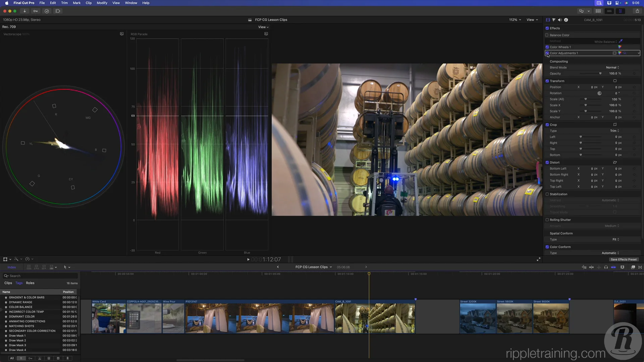Image resolution: width=644 pixels, height=362 pixels.
Task: Expand the Spatial Conform Type Fit menu
Action: pyautogui.click(x=615, y=239)
